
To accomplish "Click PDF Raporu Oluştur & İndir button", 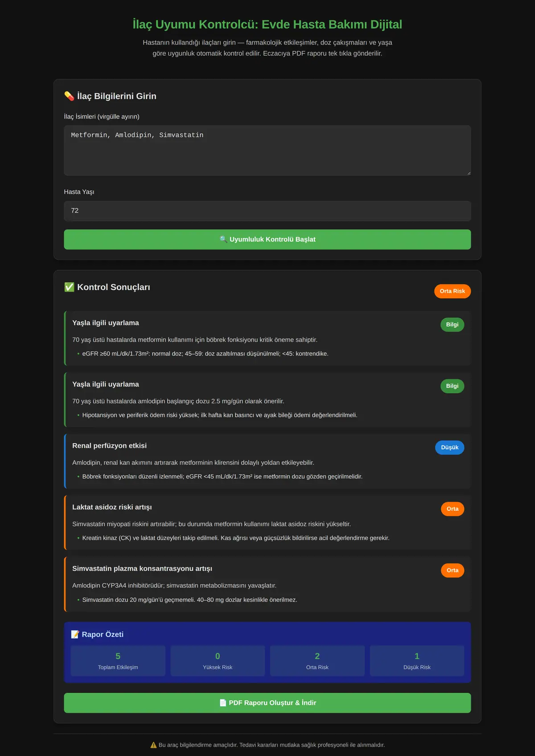I will coord(267,703).
